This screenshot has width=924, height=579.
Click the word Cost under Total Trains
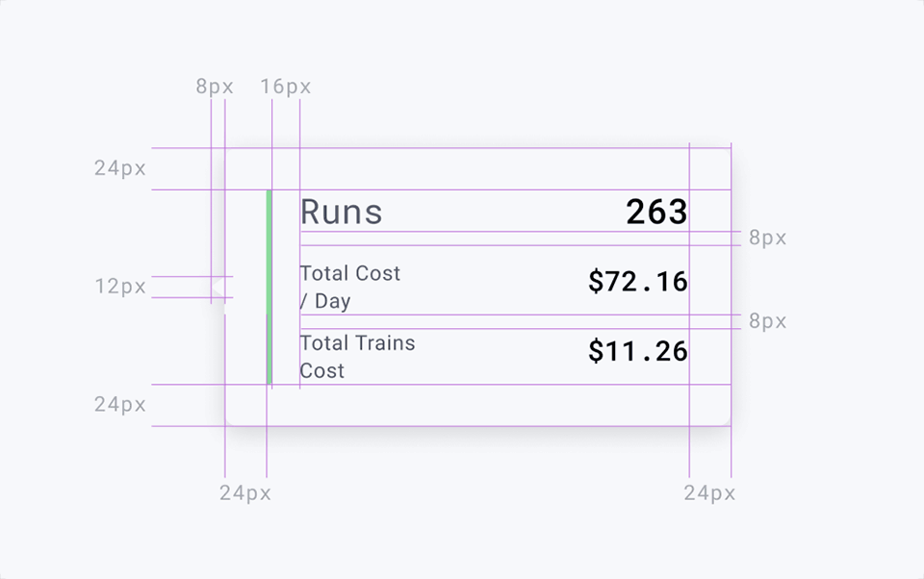(321, 371)
